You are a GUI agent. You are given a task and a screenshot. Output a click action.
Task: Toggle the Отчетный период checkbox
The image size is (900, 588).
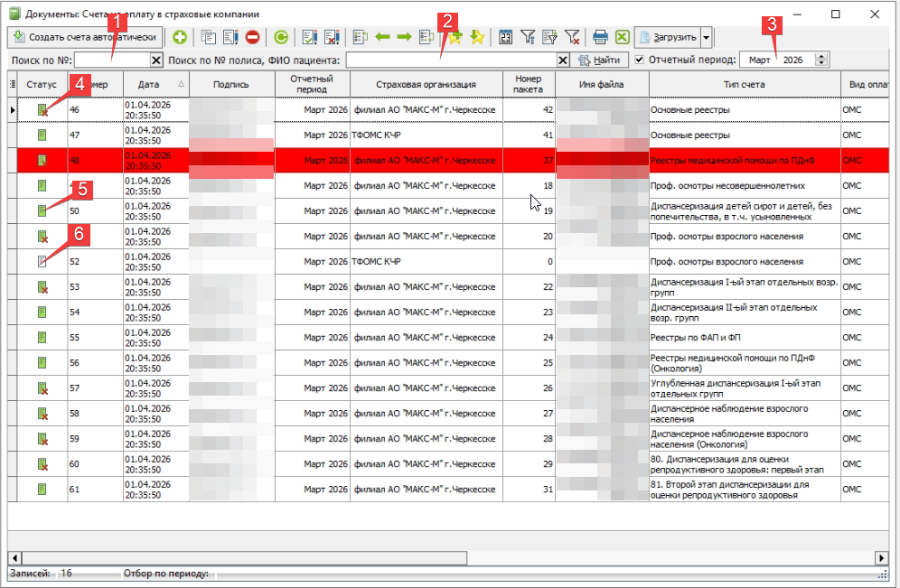click(x=640, y=60)
